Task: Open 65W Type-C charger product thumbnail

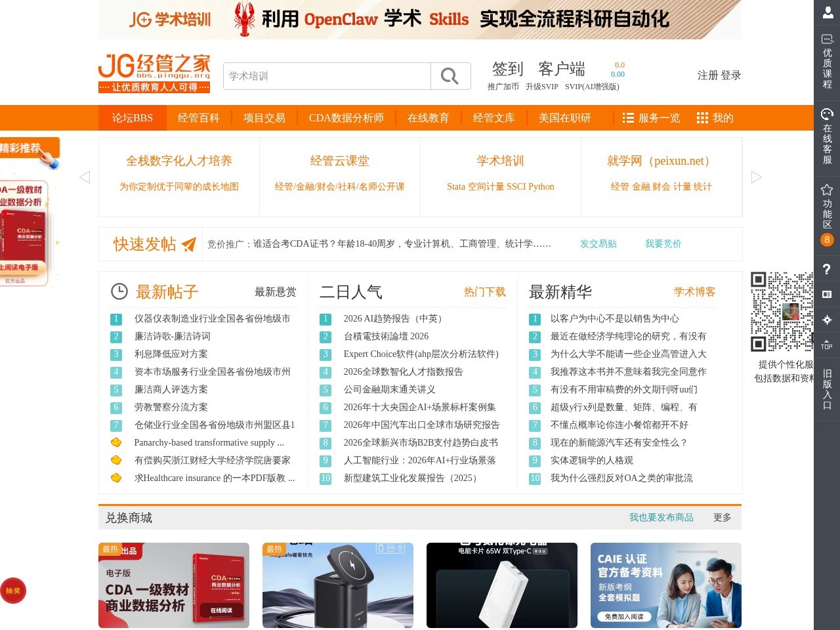Action: 502,585
